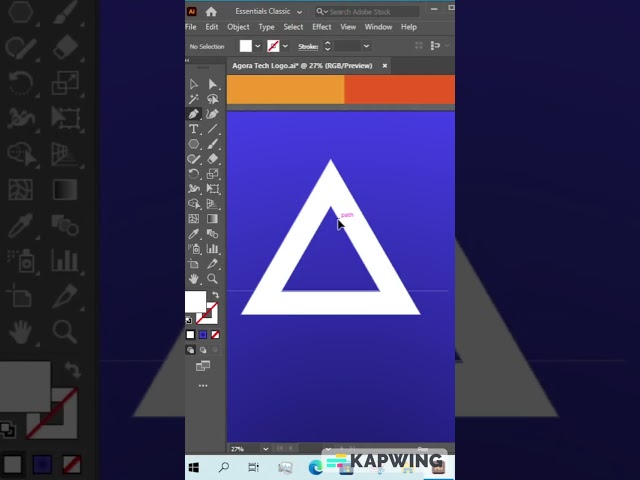Screen dimensions: 640x480
Task: Open the Essentials Classic workspace switcher
Action: point(269,11)
